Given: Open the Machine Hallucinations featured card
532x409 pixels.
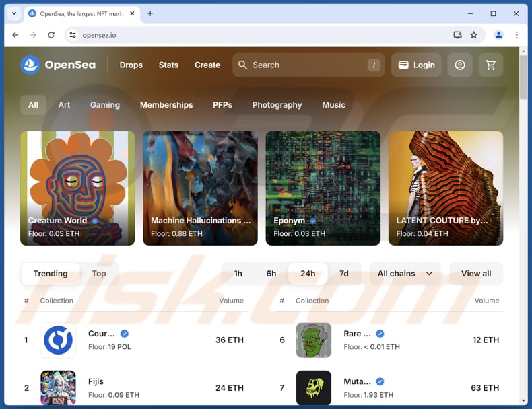Looking at the screenshot, I should point(200,188).
